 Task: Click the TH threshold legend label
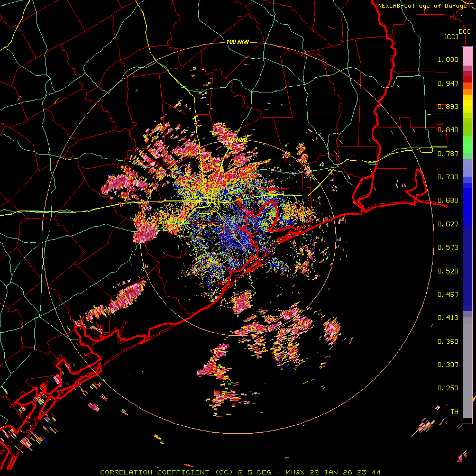[x=454, y=412]
